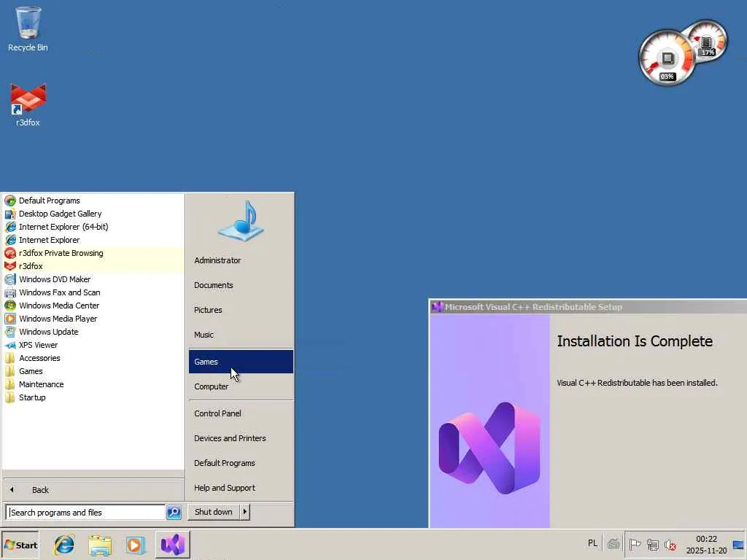Click the Shut down button

pos(214,512)
